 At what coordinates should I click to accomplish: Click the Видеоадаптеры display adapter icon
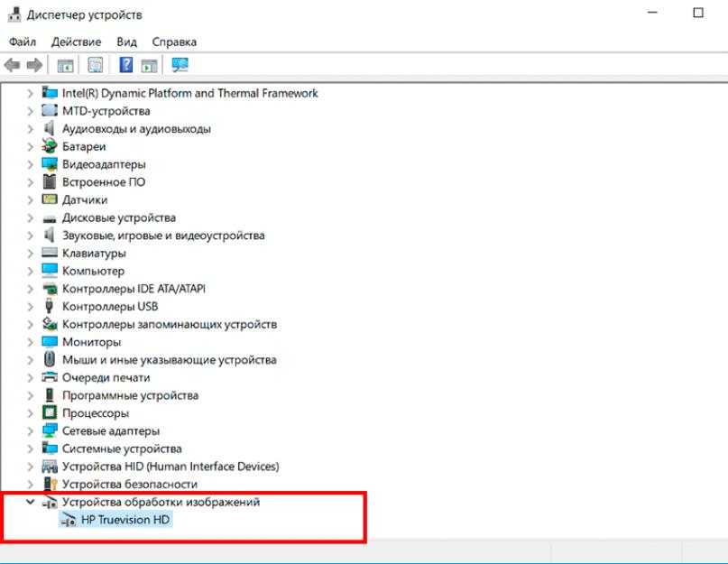tap(50, 164)
